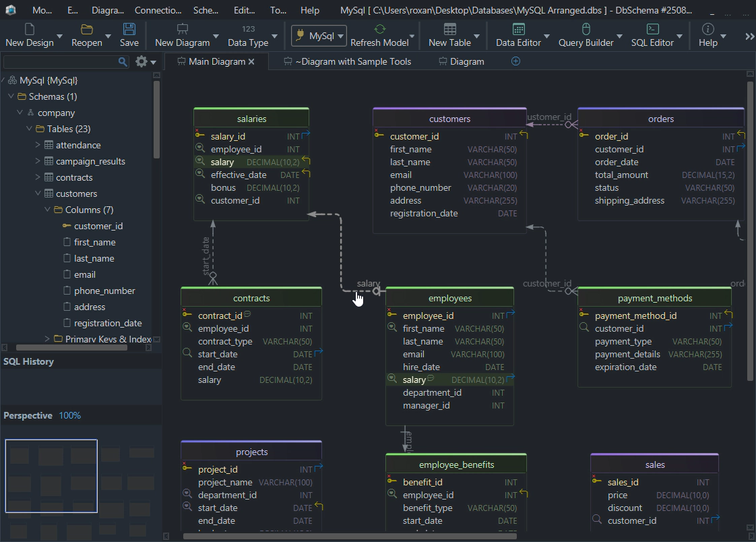The height and width of the screenshot is (542, 756).
Task: Show more toolbar items with double chevron
Action: click(x=749, y=36)
